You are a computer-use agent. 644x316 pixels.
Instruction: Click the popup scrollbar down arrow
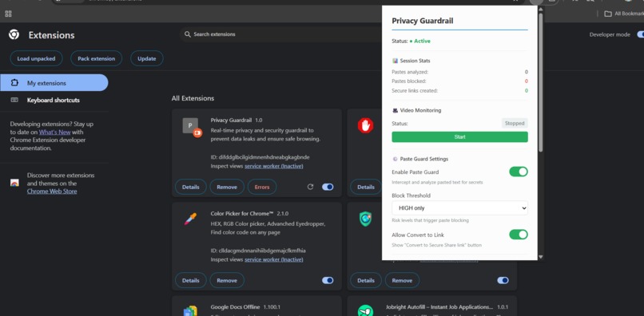pos(540,256)
